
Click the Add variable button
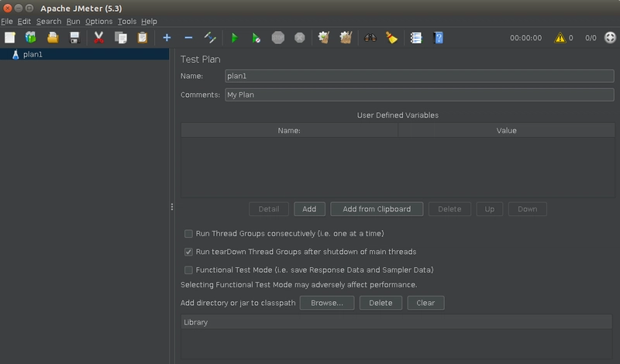coord(309,209)
